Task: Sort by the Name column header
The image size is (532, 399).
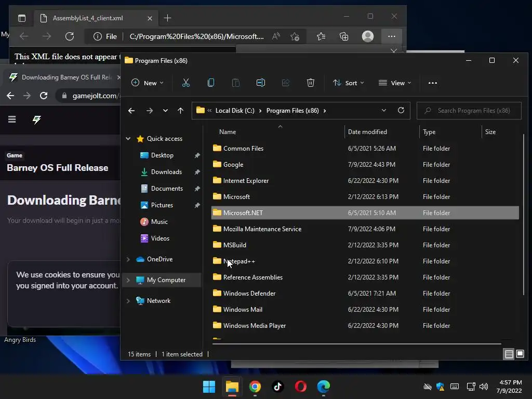Action: 228,131
